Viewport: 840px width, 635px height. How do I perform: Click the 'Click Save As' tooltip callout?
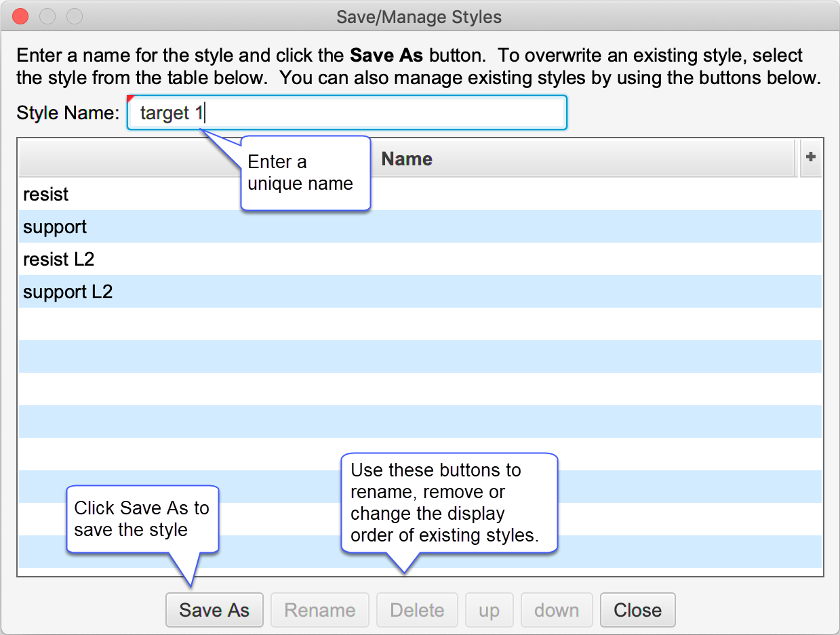click(x=142, y=518)
